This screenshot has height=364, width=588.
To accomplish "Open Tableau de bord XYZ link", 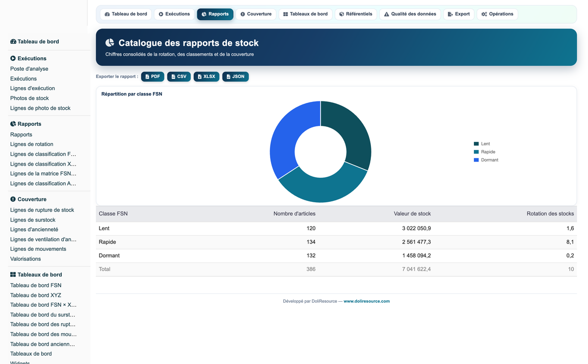I will tap(36, 295).
